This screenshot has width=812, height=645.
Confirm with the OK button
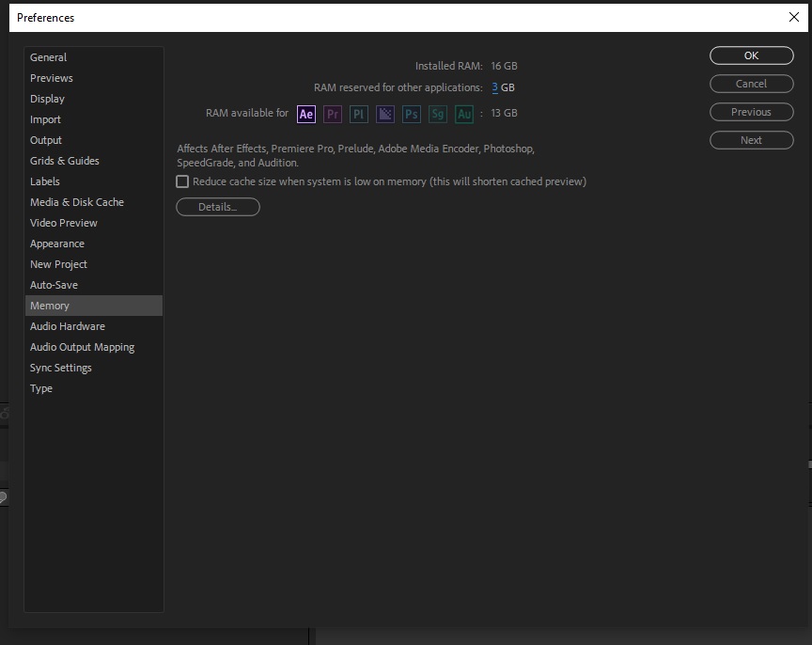752,56
